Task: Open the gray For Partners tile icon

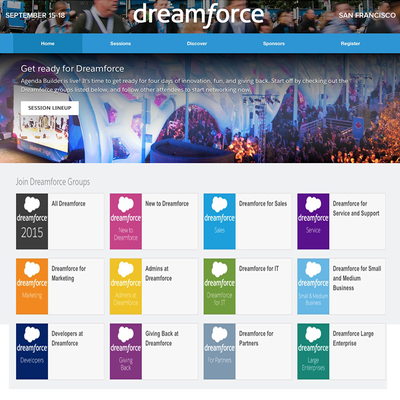Action: pyautogui.click(x=219, y=351)
